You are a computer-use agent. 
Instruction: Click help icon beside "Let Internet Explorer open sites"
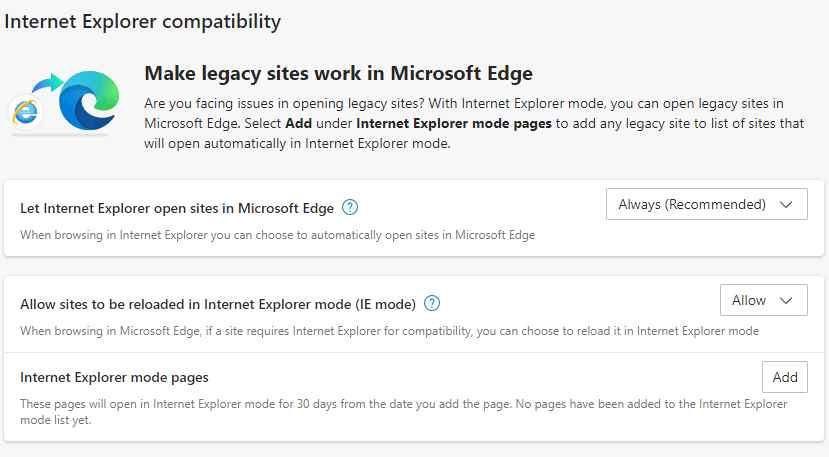tap(350, 208)
